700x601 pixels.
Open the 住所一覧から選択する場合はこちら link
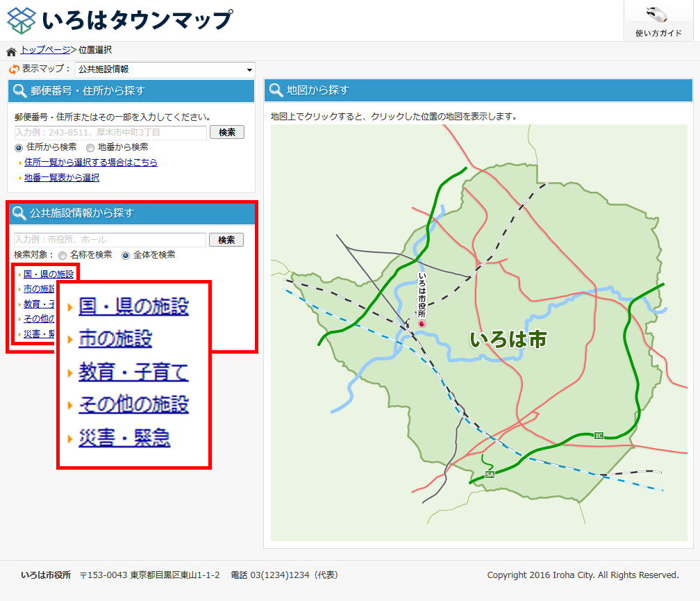90,162
